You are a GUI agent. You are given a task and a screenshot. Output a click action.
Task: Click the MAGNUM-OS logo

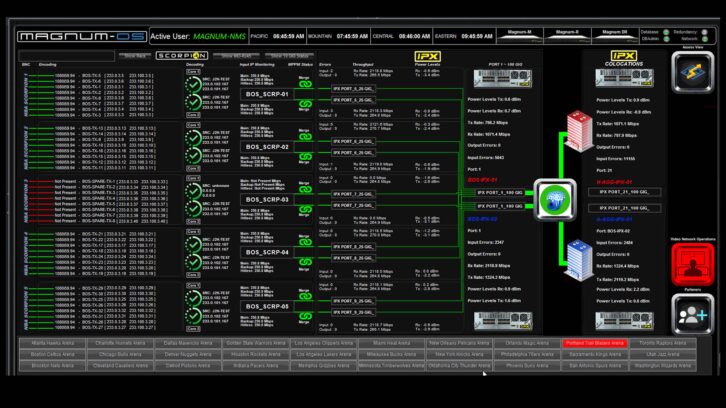point(82,36)
